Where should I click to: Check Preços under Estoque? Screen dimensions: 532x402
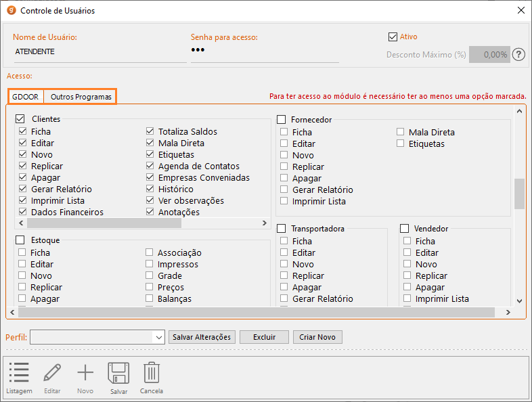pyautogui.click(x=150, y=287)
